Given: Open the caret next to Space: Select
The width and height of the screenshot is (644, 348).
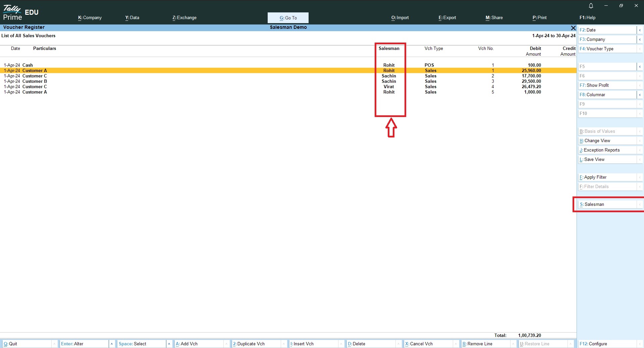Looking at the screenshot, I should (169, 344).
